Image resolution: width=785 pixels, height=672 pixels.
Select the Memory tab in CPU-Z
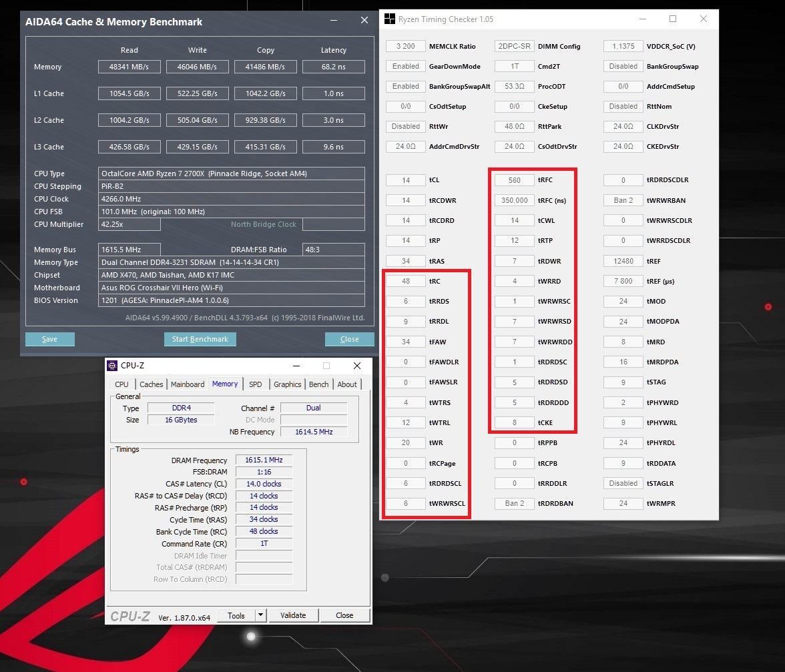[x=225, y=384]
